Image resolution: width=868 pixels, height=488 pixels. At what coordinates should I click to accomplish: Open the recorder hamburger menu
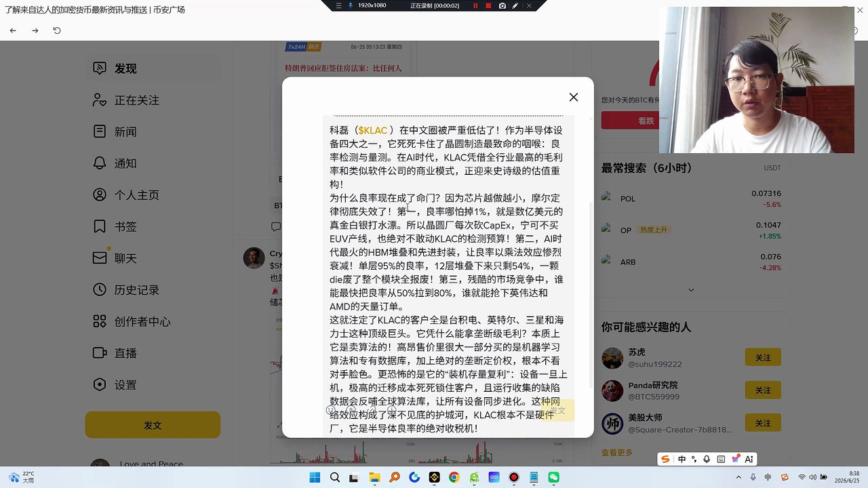tap(339, 5)
